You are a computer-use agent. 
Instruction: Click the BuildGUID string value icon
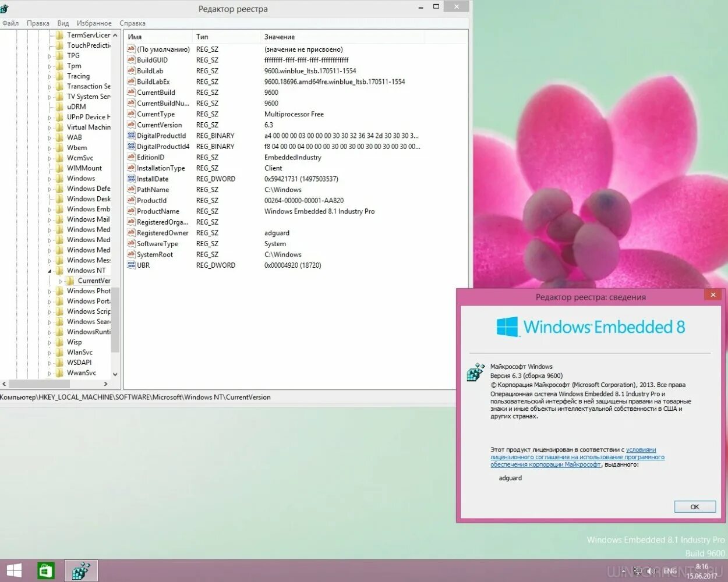pos(132,60)
